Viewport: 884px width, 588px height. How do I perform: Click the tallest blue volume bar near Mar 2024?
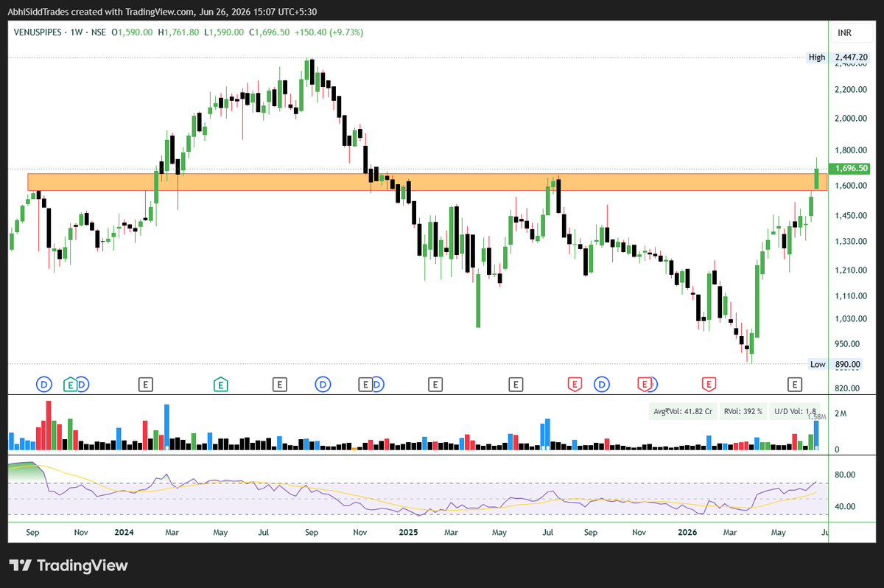(x=166, y=427)
